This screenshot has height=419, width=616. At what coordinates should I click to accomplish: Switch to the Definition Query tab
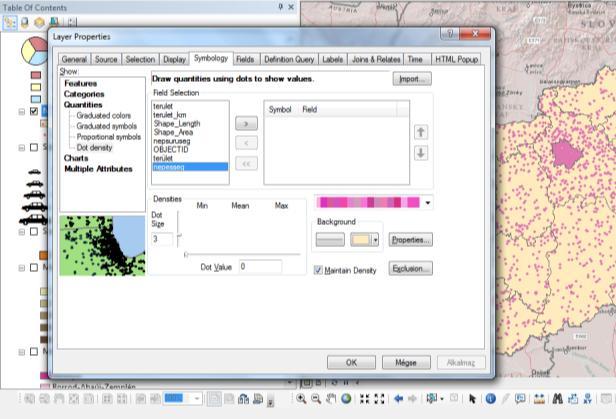tap(289, 59)
